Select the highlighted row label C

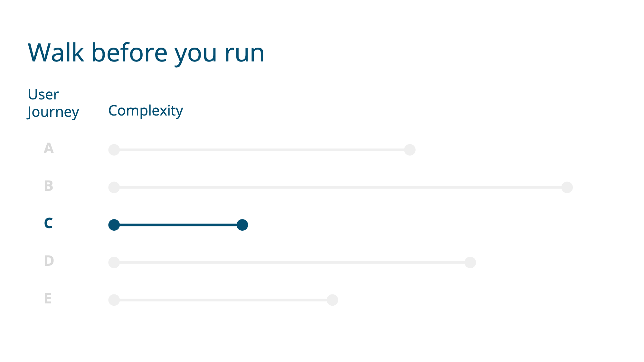pos(48,223)
